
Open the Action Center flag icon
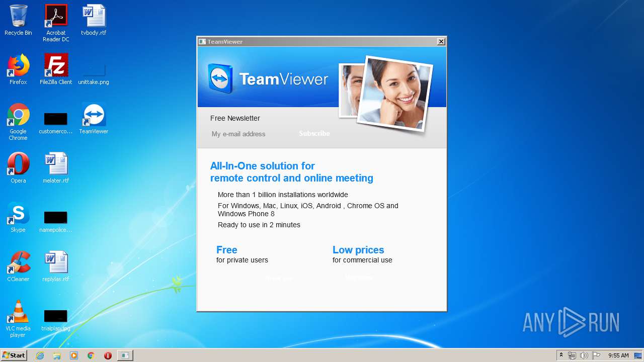[596, 355]
